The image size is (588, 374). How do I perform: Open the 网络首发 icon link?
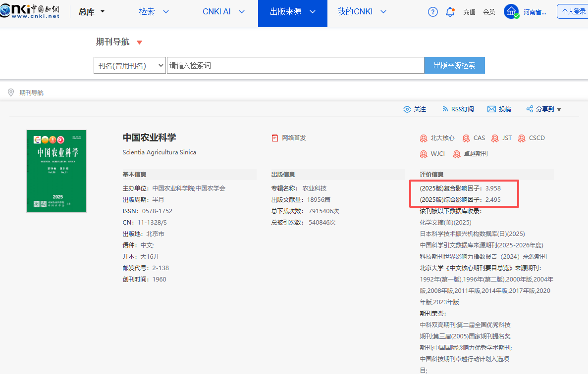tap(275, 138)
